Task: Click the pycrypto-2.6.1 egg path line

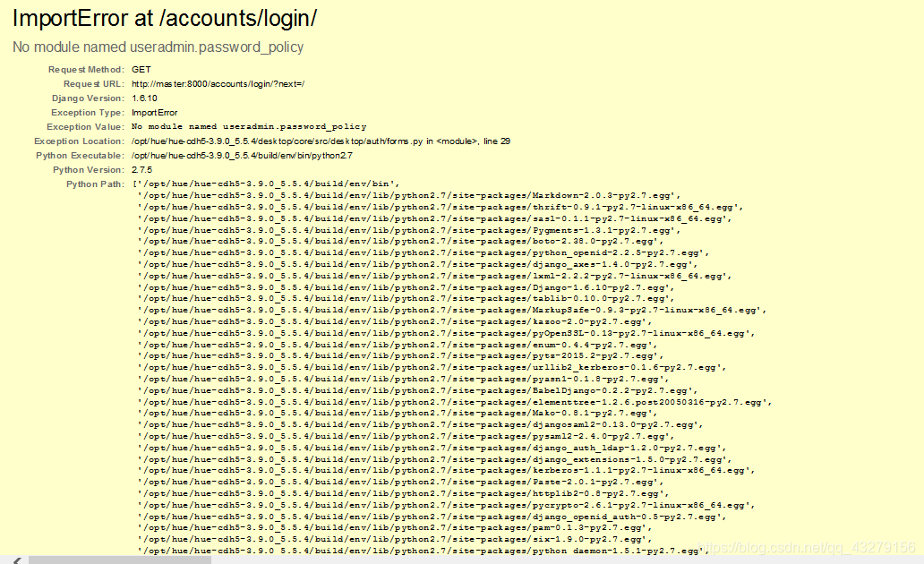Action: 446,505
